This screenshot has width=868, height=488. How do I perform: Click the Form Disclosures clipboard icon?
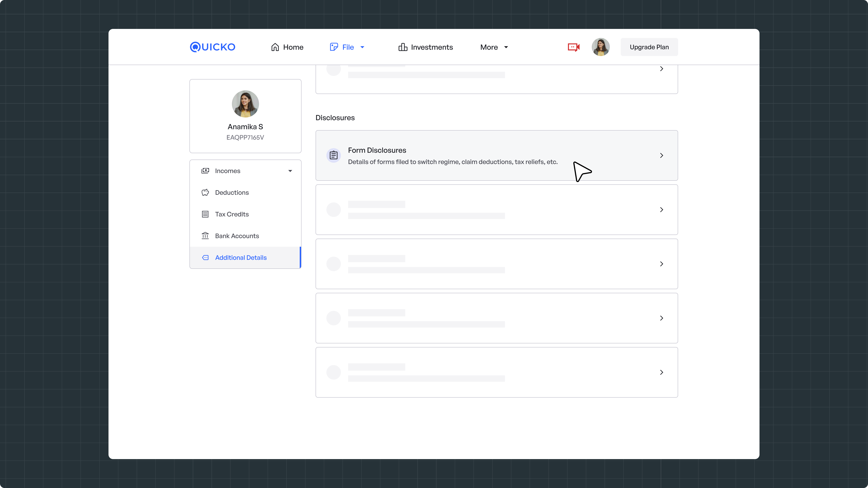[334, 155]
